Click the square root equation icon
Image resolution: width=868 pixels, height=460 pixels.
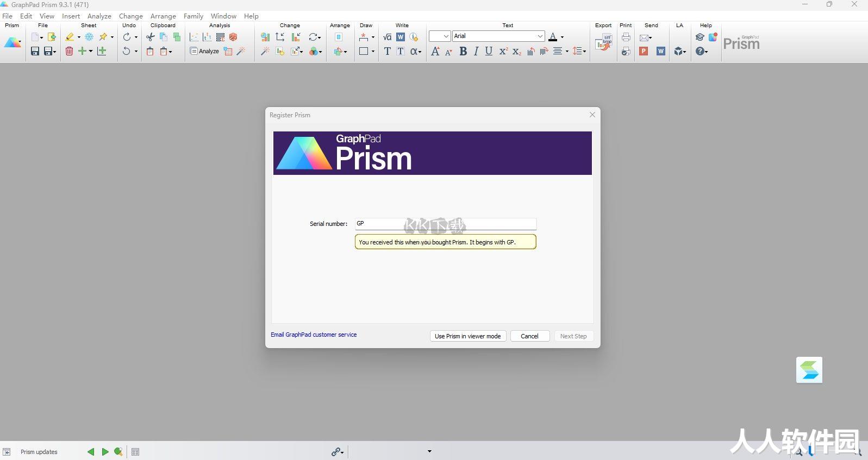coord(387,37)
